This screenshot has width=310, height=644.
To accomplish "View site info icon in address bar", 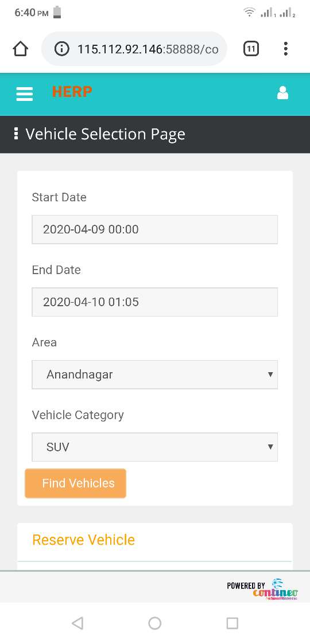I will (x=61, y=49).
